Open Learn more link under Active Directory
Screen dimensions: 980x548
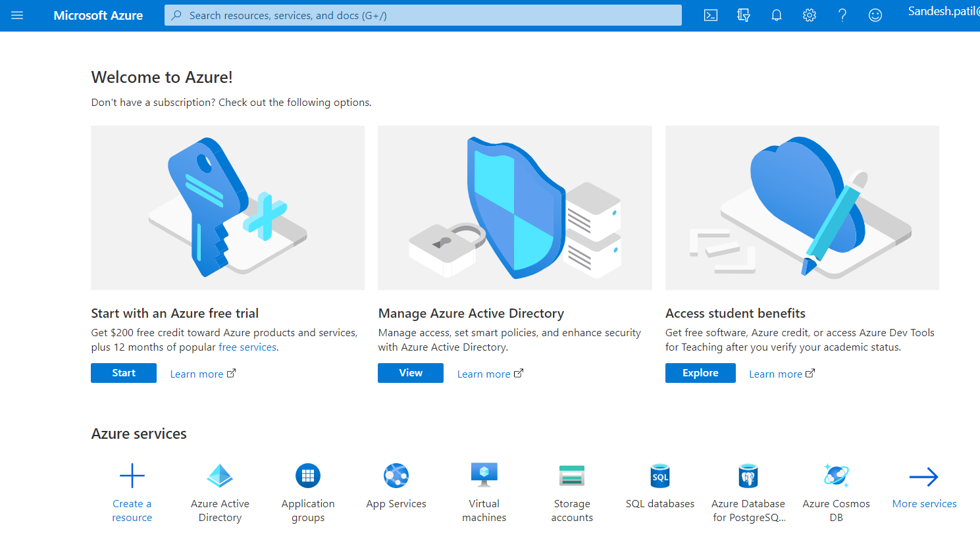point(484,374)
